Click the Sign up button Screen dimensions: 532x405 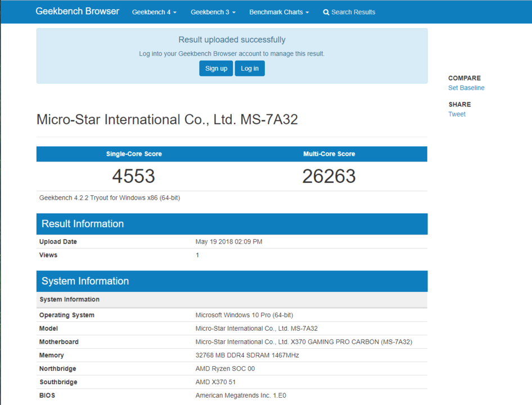click(x=216, y=68)
